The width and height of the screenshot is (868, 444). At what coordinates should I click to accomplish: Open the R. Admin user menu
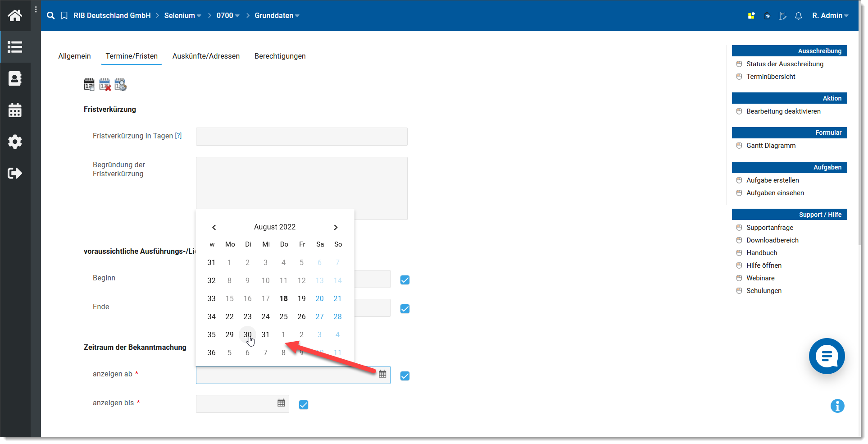(830, 16)
